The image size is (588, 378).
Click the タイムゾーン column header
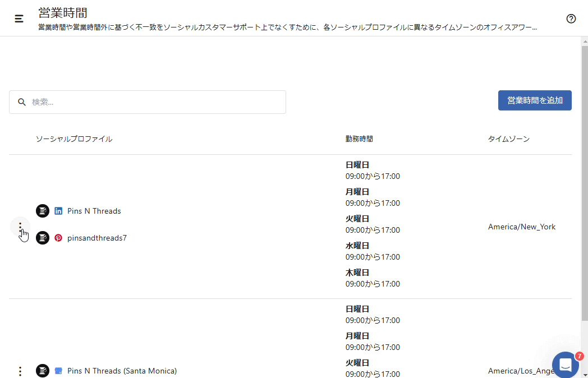(508, 139)
